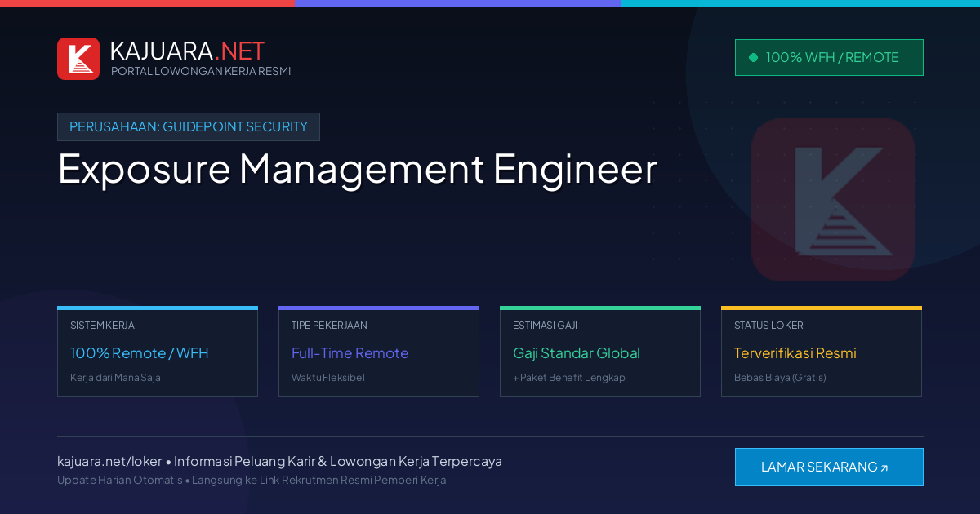Screen dimensions: 980x514
Task: Click the Update Harian Otomatis footer line
Action: pos(252,480)
